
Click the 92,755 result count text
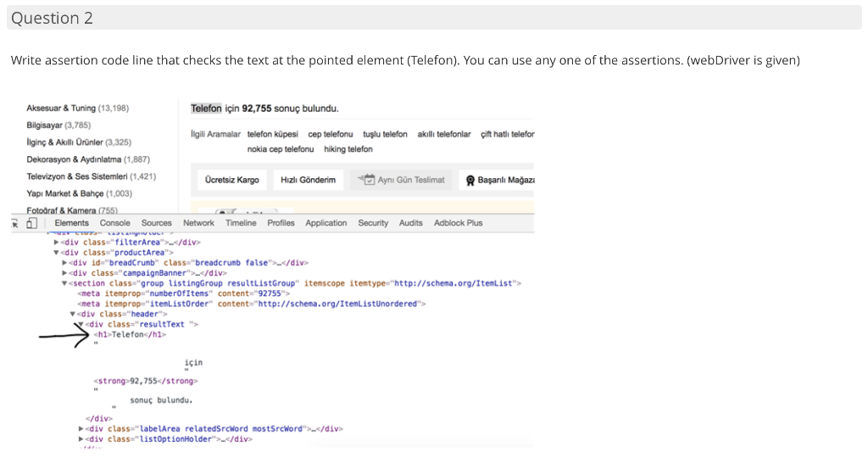click(x=257, y=109)
